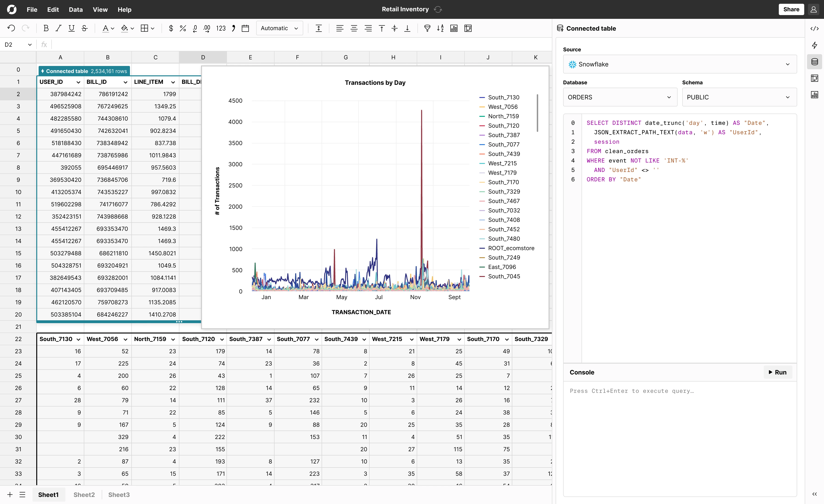Toggle italic formatting

pos(59,28)
